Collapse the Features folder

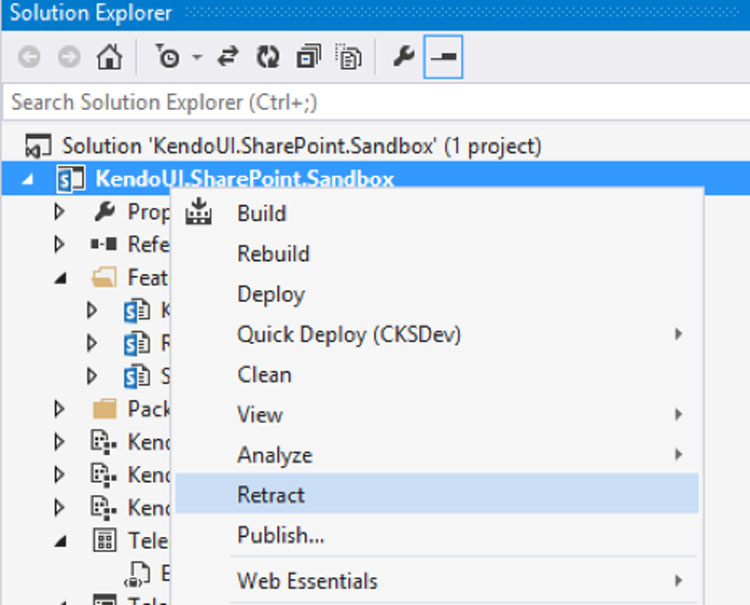tap(60, 278)
